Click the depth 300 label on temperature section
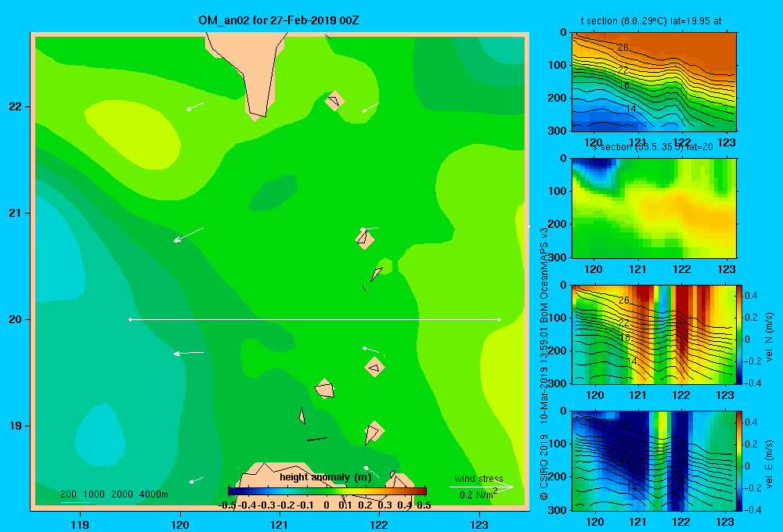The width and height of the screenshot is (783, 532). pos(557,131)
